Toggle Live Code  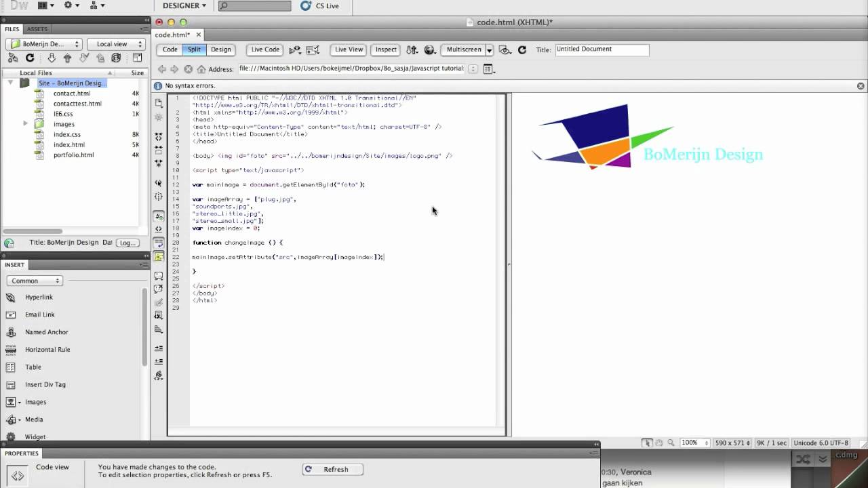(x=265, y=49)
